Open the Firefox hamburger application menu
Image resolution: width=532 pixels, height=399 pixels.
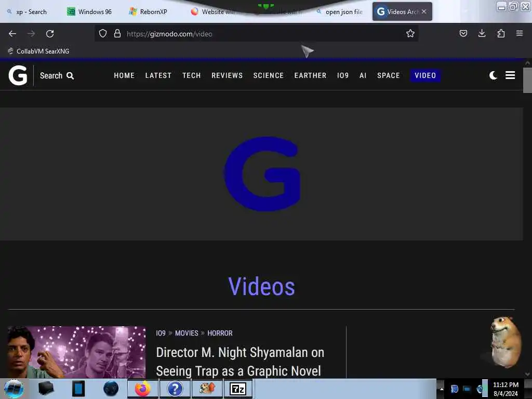click(520, 33)
